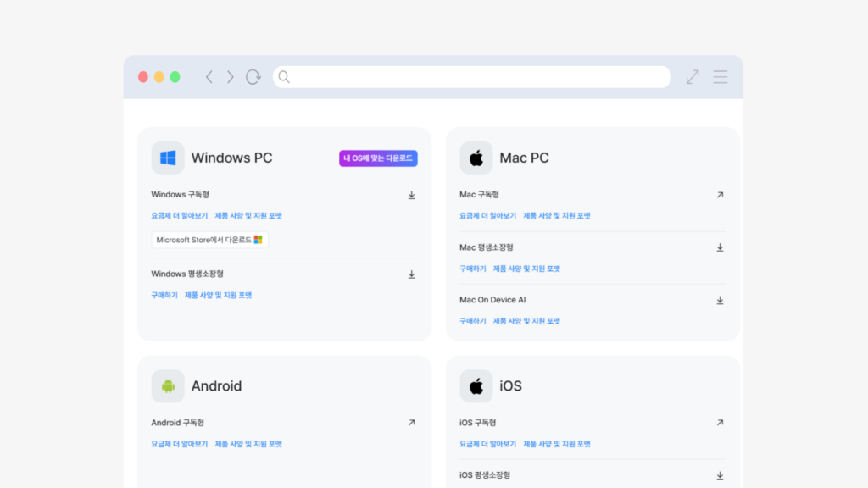Click the red close window dot
868x488 pixels.
(x=142, y=77)
